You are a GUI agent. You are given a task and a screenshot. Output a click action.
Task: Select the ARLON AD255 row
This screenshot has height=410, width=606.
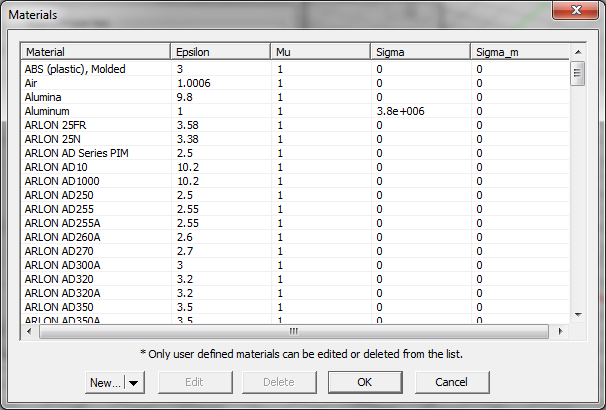295,209
